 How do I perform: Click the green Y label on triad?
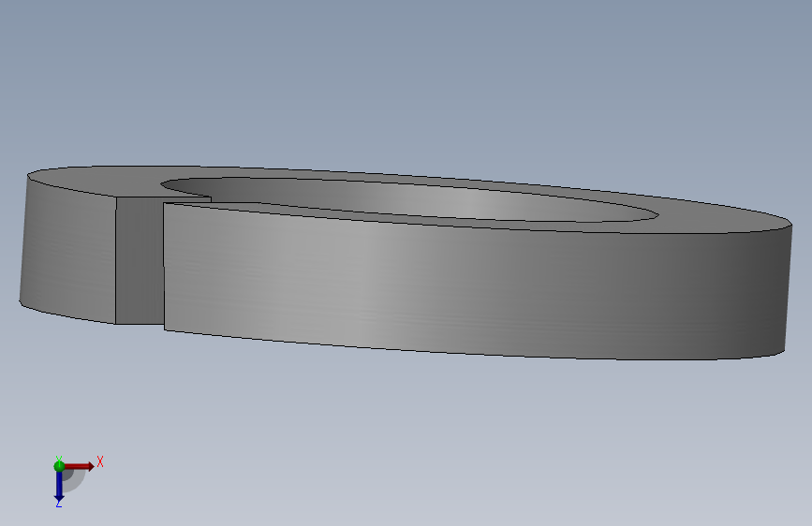[58, 459]
